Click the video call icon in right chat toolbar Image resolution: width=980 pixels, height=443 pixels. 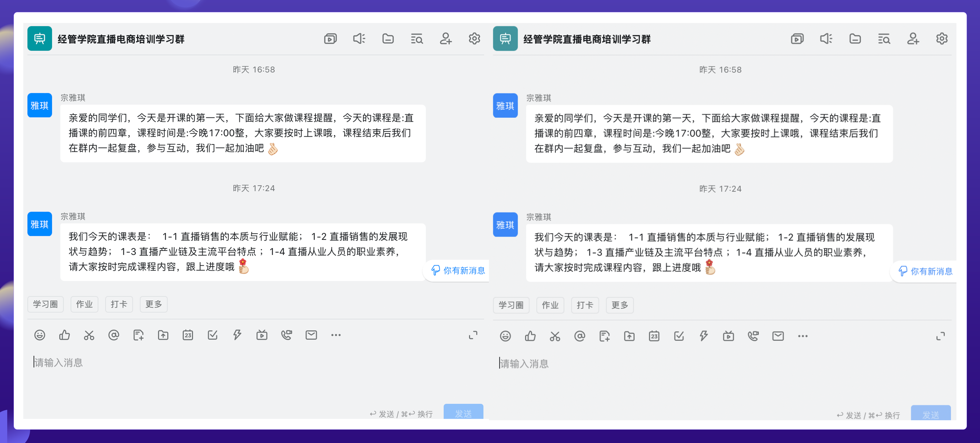pos(753,336)
